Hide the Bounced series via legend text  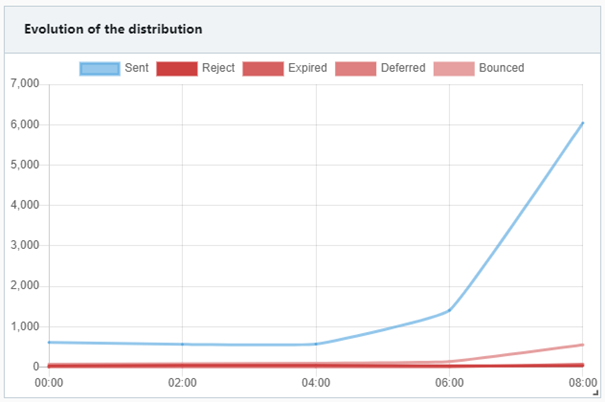click(501, 68)
